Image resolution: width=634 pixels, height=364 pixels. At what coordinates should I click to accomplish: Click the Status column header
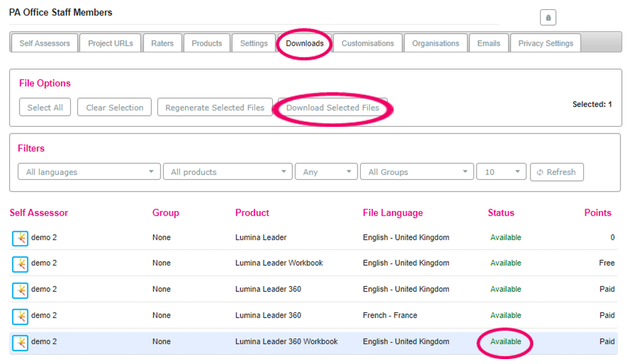[501, 213]
